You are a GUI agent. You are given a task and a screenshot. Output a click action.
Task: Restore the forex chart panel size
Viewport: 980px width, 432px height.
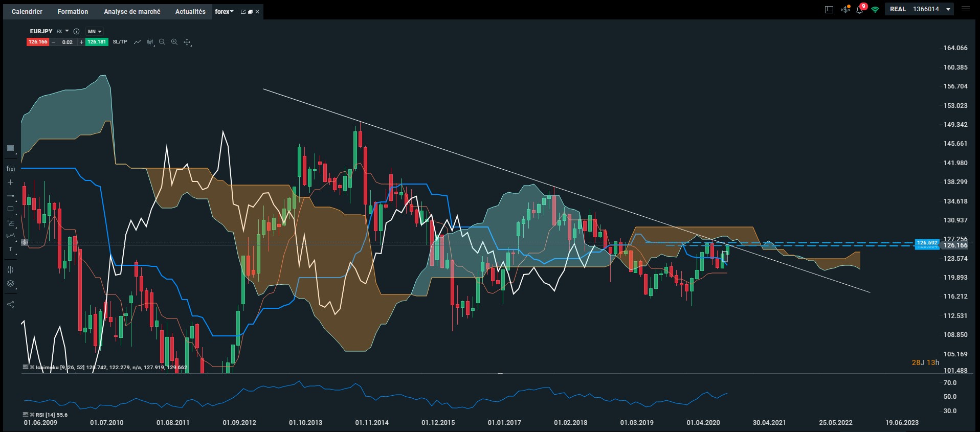[250, 12]
